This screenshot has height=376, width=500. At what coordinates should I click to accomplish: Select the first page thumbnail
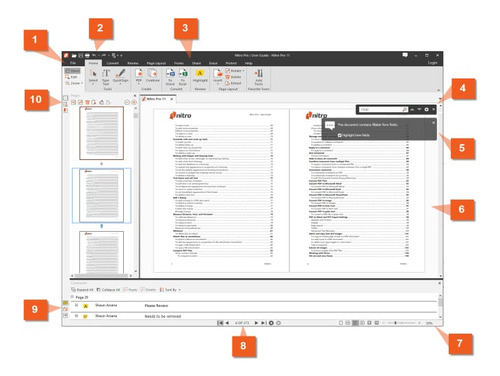pos(101,133)
